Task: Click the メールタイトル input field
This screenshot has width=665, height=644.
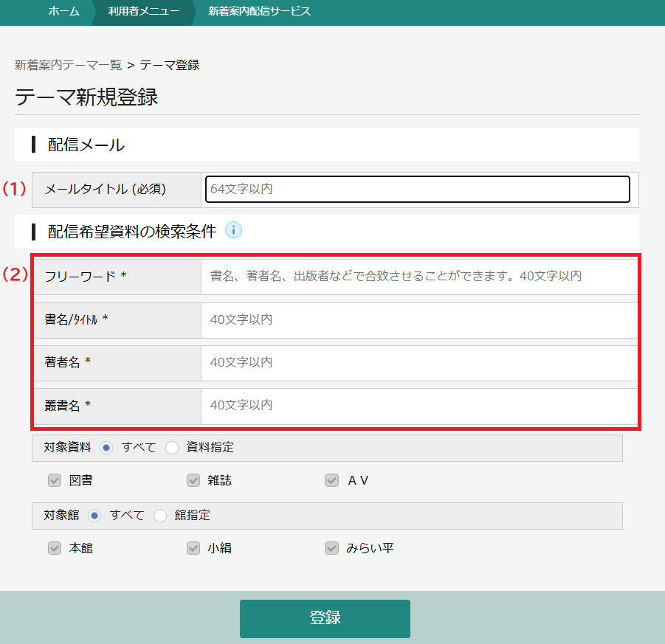Action: [417, 189]
